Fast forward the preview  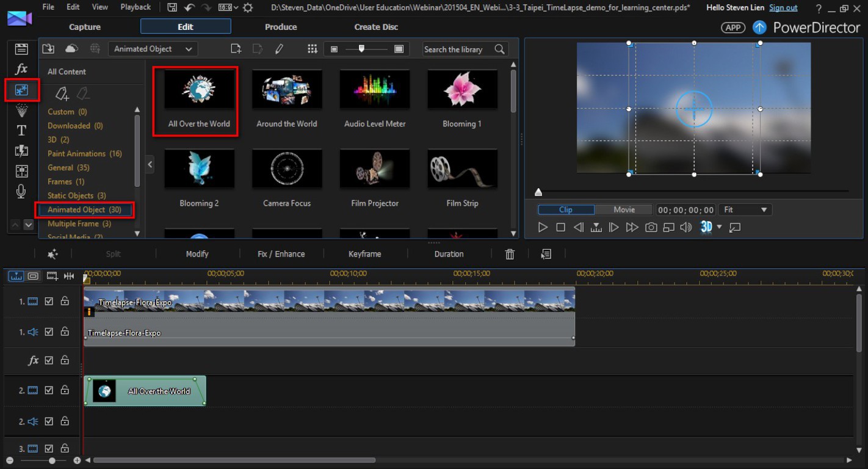632,227
